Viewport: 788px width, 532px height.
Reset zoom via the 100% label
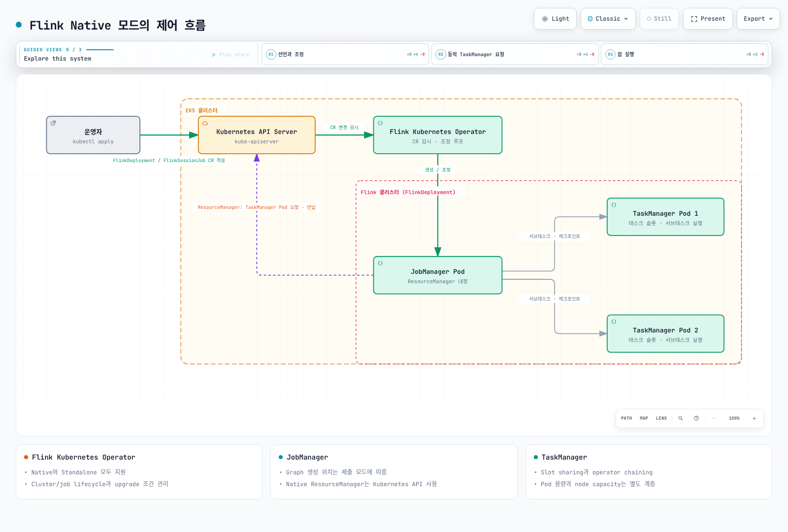(x=734, y=418)
